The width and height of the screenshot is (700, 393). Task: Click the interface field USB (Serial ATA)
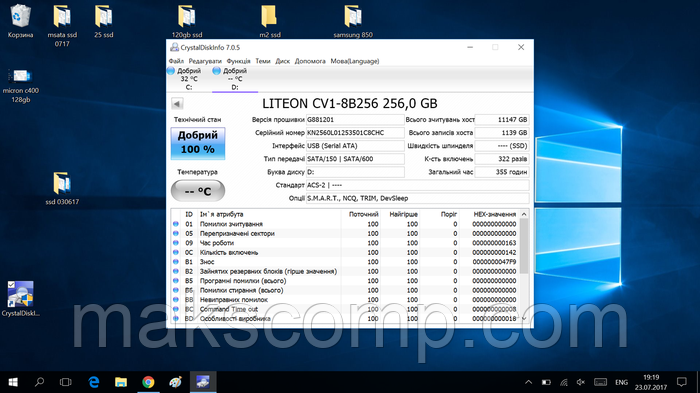(x=355, y=146)
